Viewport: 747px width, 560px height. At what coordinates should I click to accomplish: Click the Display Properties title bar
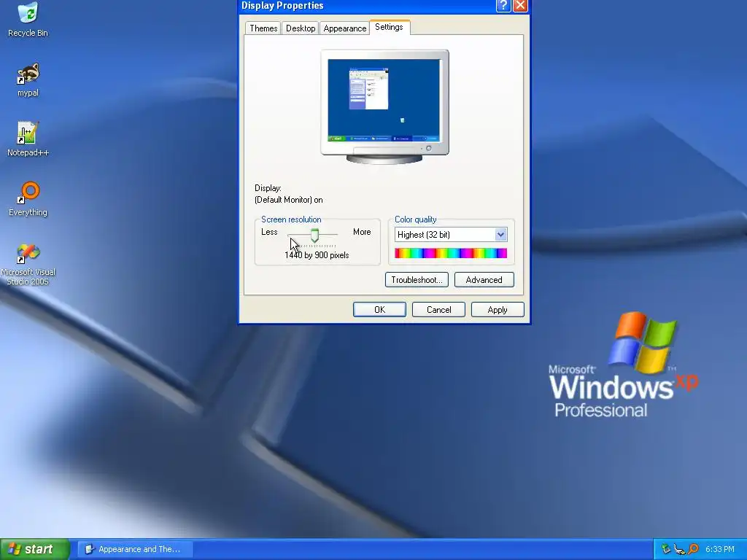coord(367,6)
